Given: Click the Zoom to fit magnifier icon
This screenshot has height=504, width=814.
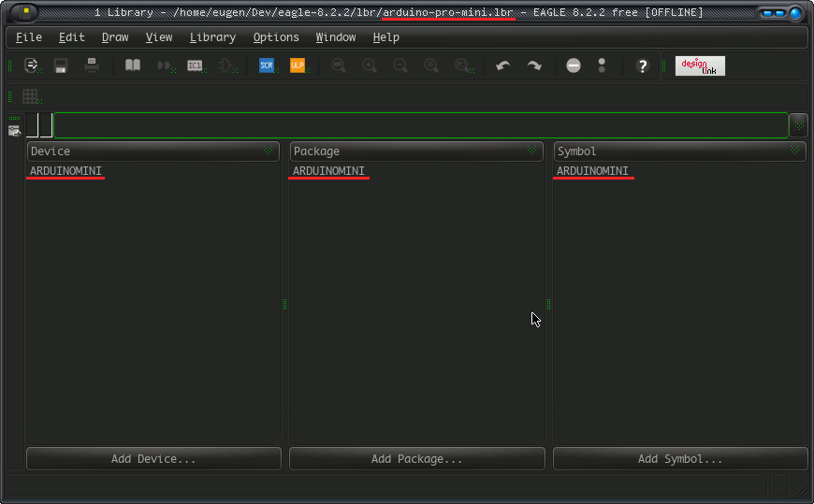Looking at the screenshot, I should point(339,65).
